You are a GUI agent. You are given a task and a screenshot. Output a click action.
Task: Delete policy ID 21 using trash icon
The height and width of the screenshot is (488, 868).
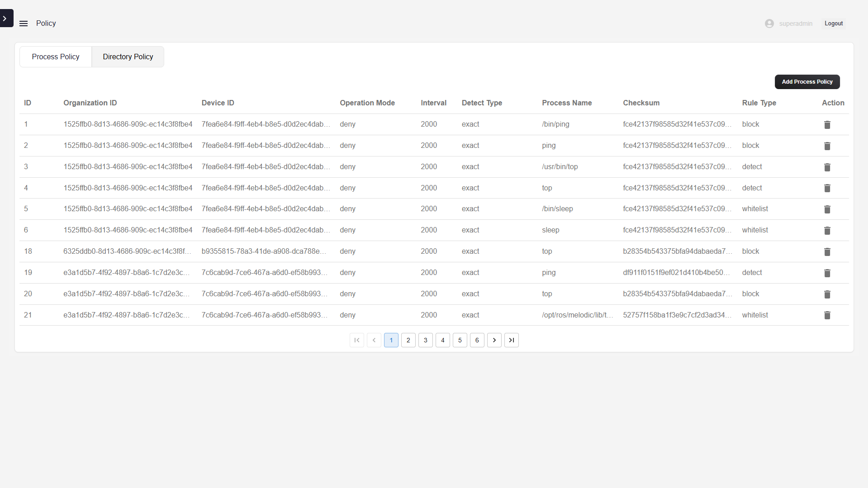[x=827, y=315]
